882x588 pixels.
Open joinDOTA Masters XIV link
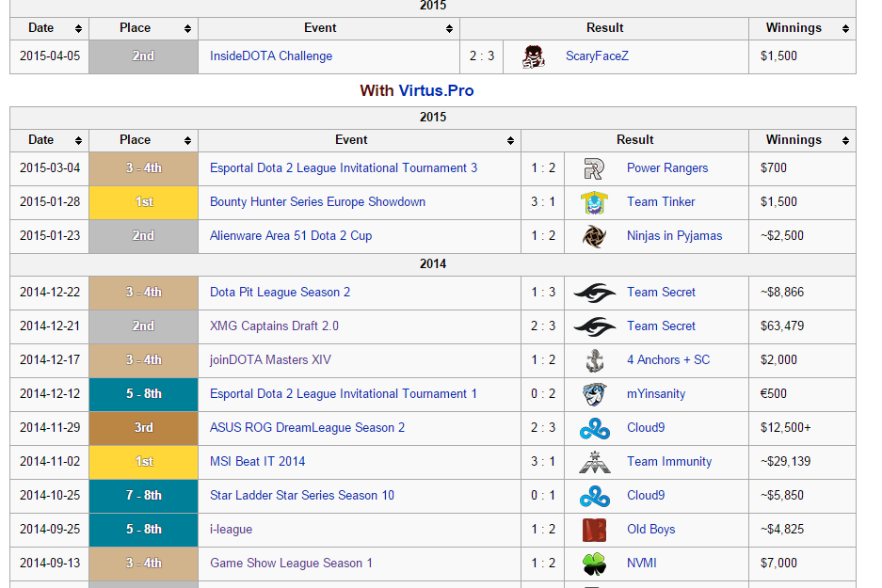[270, 359]
